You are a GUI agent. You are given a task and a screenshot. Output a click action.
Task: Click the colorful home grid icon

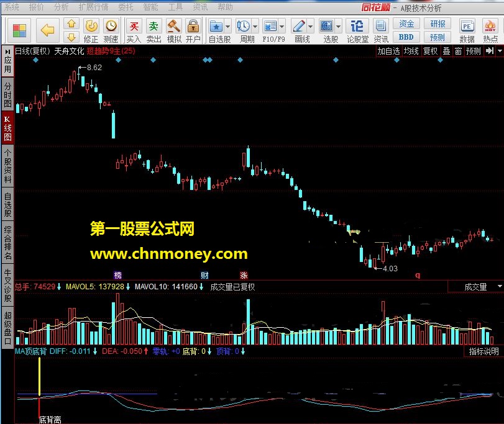click(19, 30)
